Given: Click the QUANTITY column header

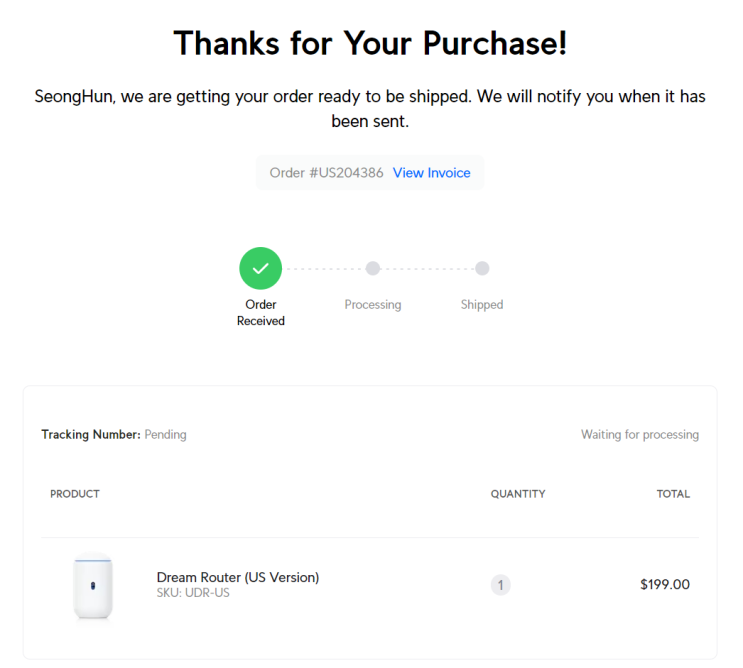Looking at the screenshot, I should (x=518, y=494).
